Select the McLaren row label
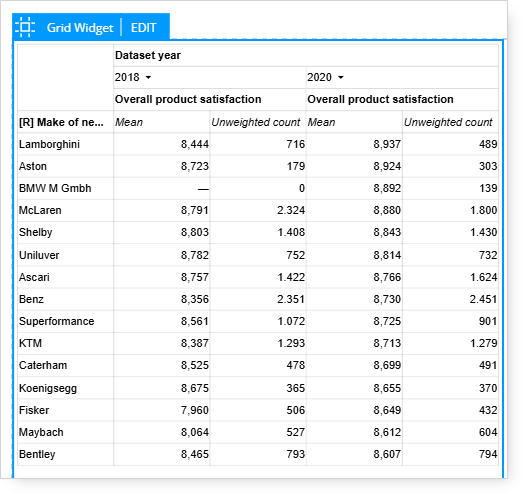523x494 pixels. coord(40,210)
